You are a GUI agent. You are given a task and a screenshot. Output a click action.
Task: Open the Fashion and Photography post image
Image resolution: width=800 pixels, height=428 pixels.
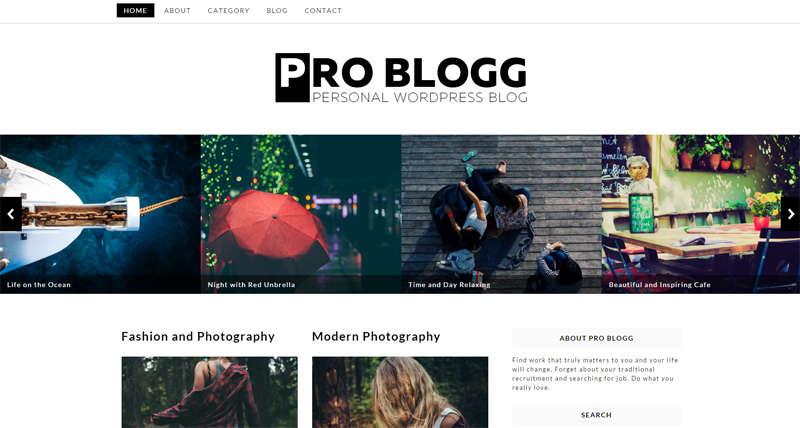point(210,392)
